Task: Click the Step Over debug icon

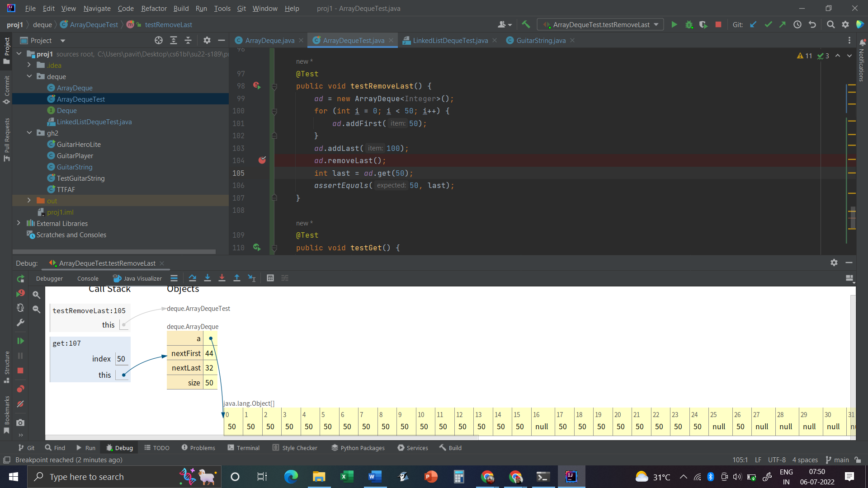Action: pos(193,278)
